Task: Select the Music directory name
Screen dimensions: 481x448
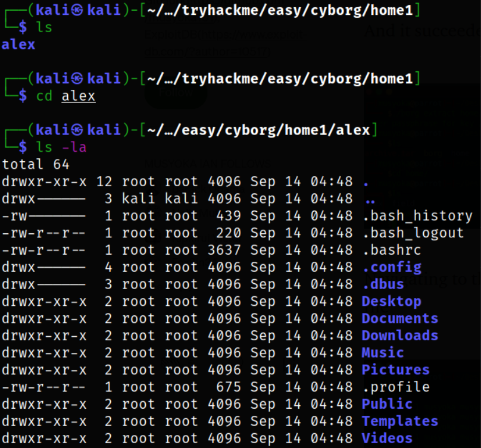Action: (383, 353)
